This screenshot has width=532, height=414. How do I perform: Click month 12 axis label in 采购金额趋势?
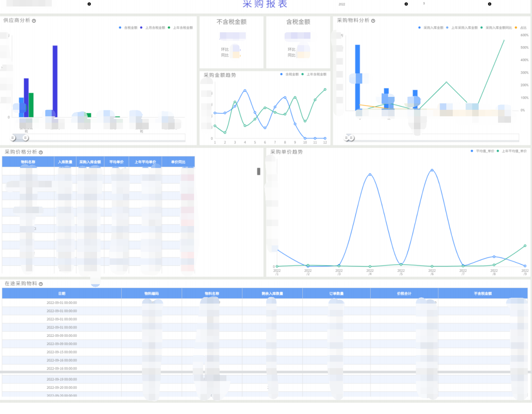click(x=325, y=143)
